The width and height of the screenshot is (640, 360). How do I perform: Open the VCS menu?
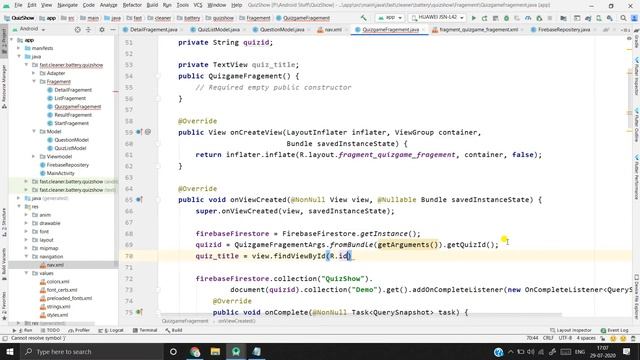[x=198, y=5]
